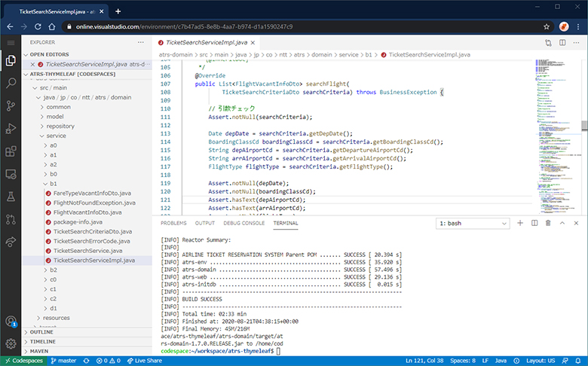This screenshot has height=366, width=588.
Task: Expand the TIMELINE section
Action: [87, 342]
